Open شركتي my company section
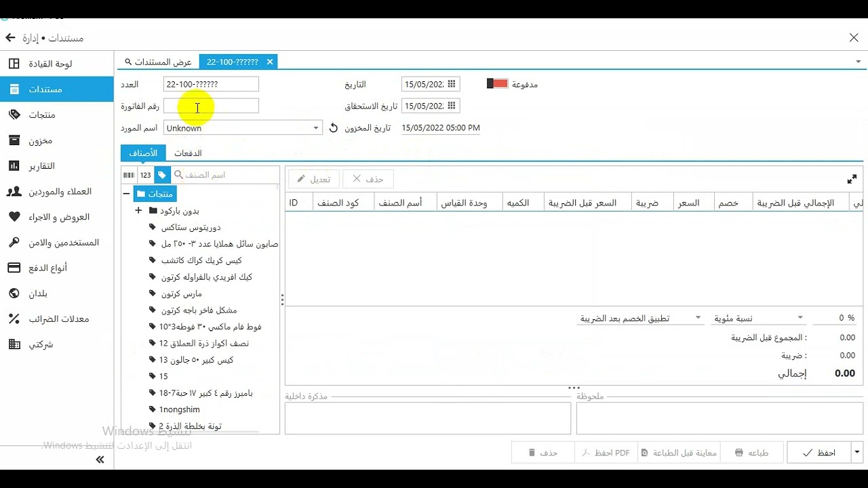This screenshot has height=488, width=868. pos(57,344)
